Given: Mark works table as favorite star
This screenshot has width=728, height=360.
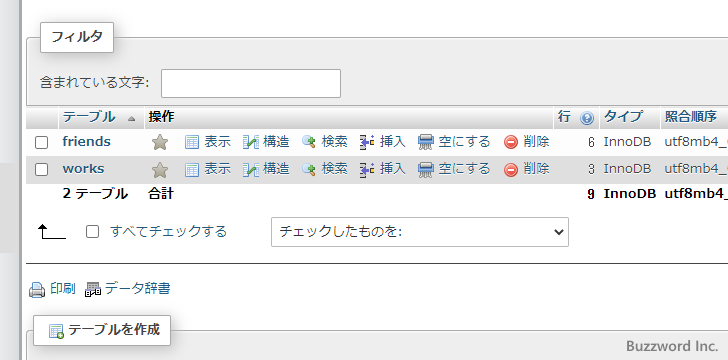Looking at the screenshot, I should [x=160, y=170].
